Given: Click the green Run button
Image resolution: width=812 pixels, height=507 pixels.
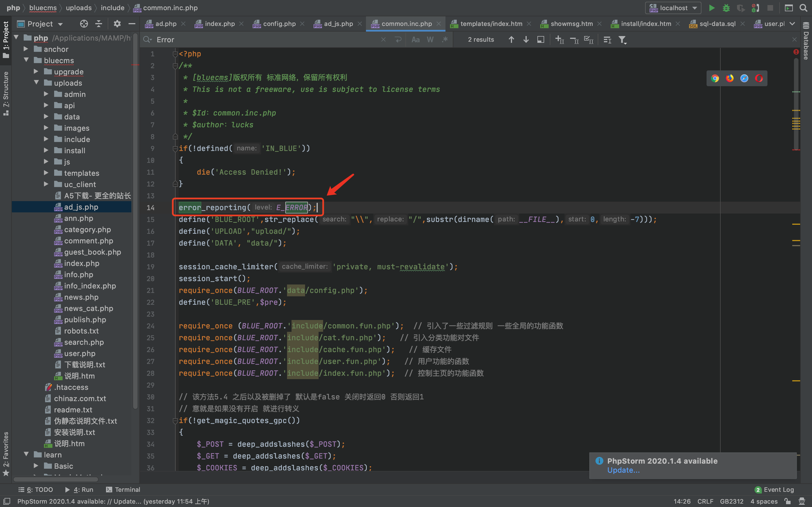Looking at the screenshot, I should point(711,8).
